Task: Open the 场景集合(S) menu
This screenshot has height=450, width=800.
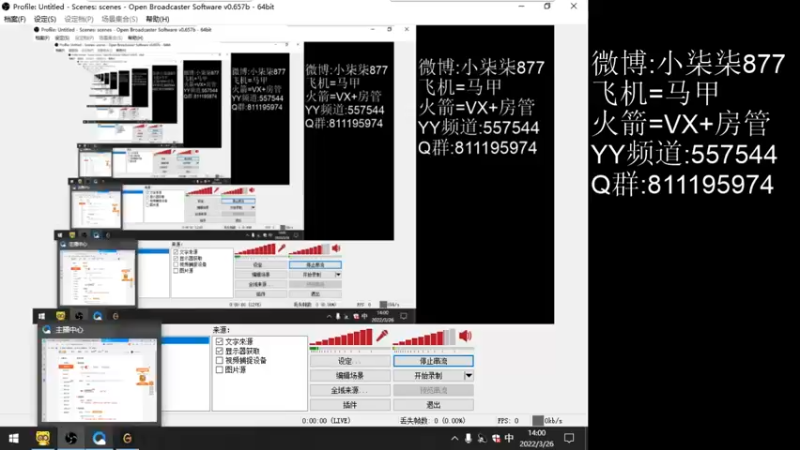Action: (119, 19)
